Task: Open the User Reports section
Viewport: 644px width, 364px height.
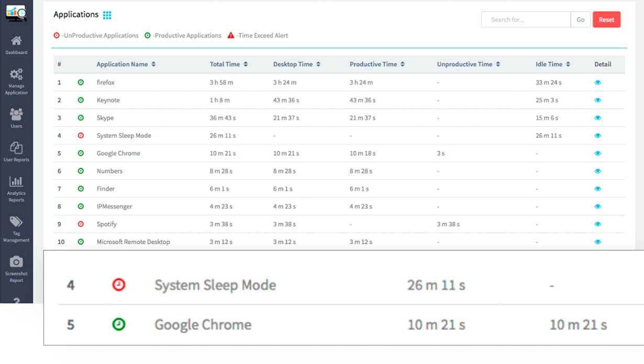Action: click(x=16, y=149)
